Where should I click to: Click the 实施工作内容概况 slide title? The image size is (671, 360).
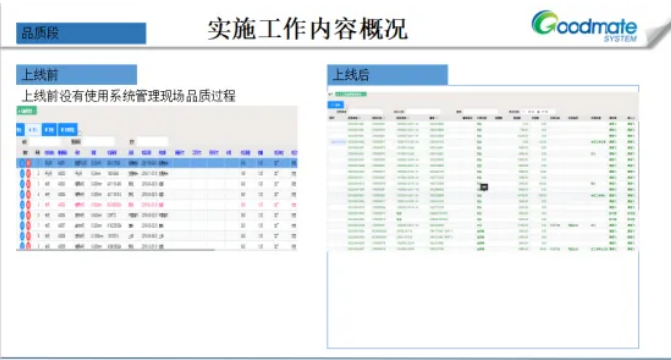coord(307,29)
